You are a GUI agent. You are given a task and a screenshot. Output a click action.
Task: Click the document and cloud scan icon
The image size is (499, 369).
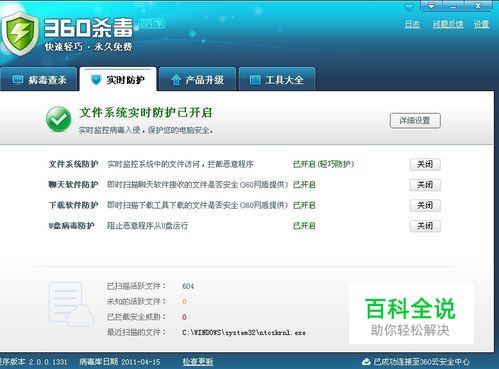[71, 304]
